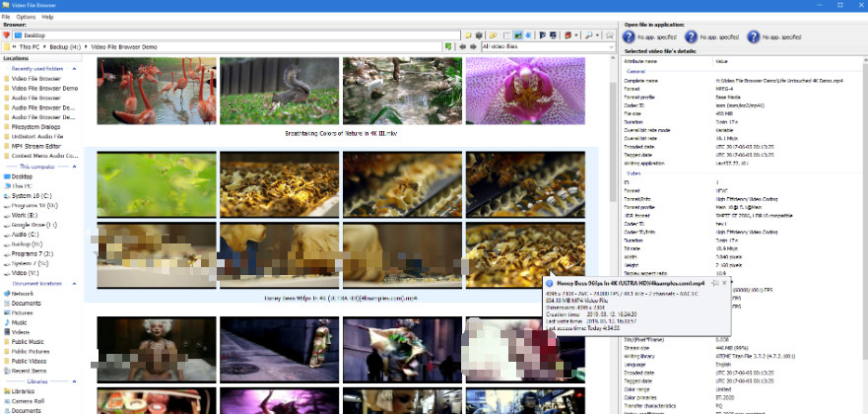868x414 pixels.
Task: Click Backup (H:) in the breadcrumb path
Action: [x=65, y=47]
